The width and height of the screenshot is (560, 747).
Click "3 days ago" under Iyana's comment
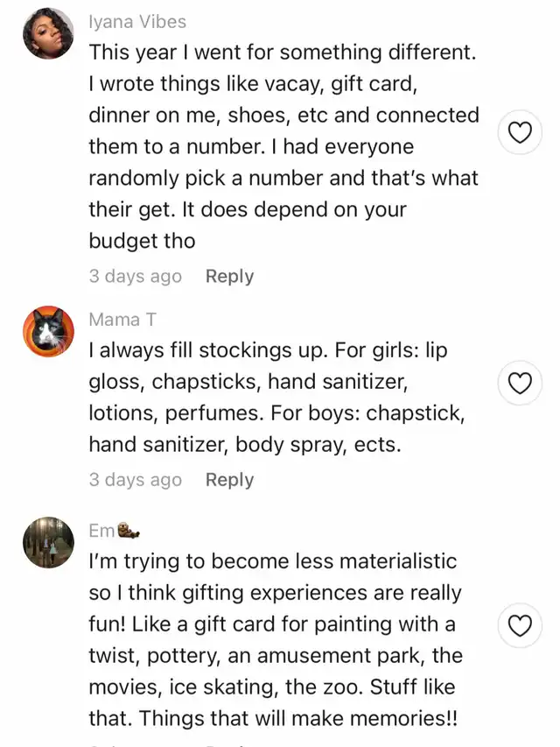click(136, 277)
